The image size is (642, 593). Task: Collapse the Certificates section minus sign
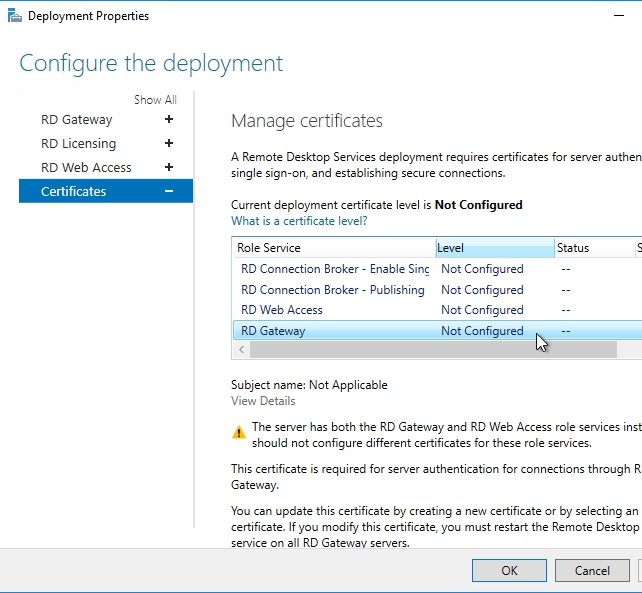[169, 191]
